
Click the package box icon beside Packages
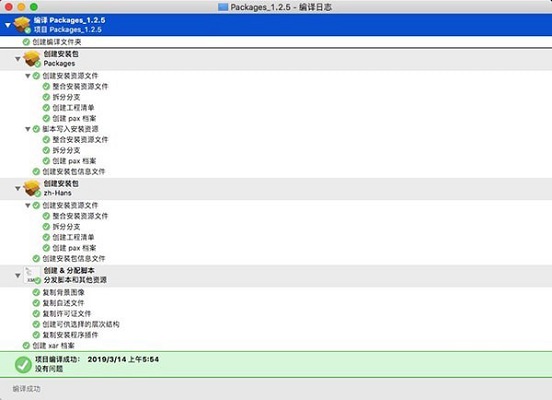[x=32, y=58]
